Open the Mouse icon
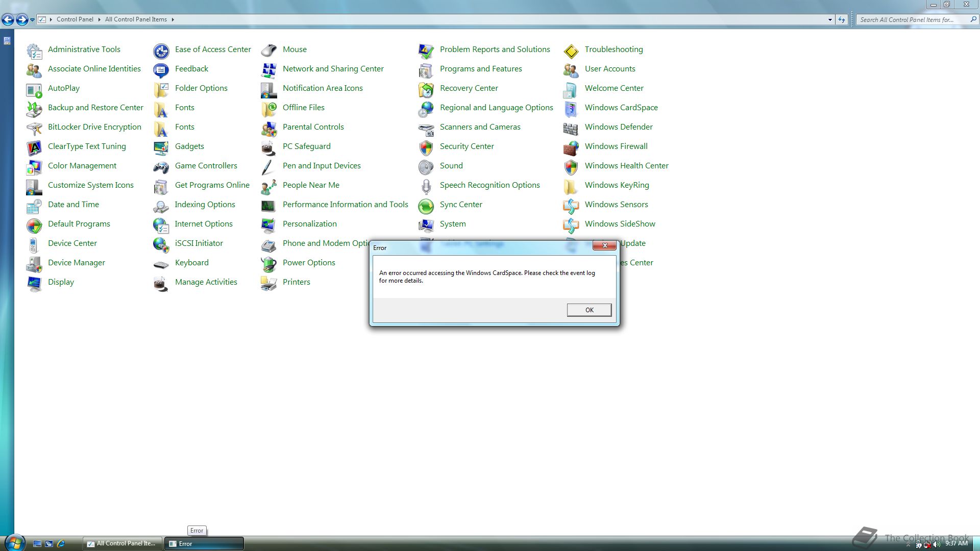The width and height of the screenshot is (980, 551). (269, 50)
